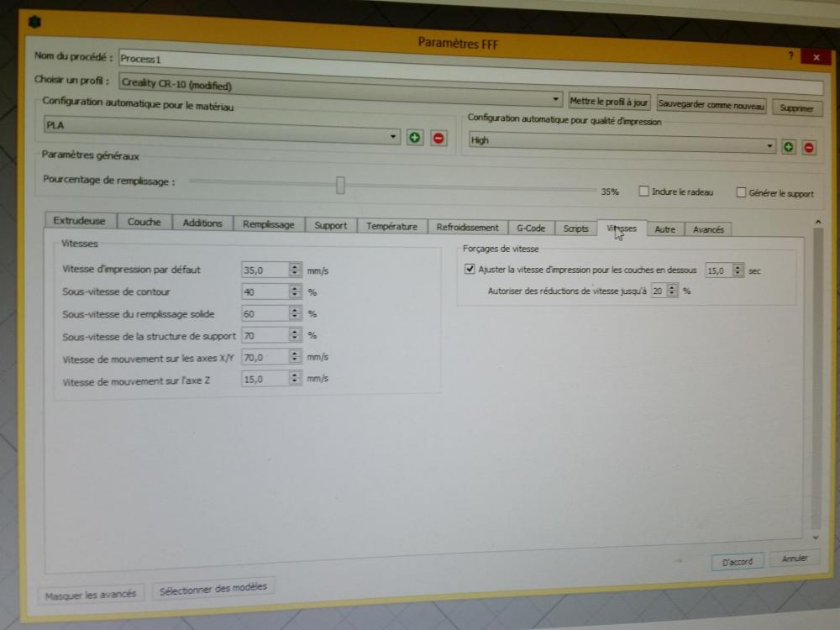
Task: Click the Sous-vitesse de contour value field
Action: tap(265, 292)
